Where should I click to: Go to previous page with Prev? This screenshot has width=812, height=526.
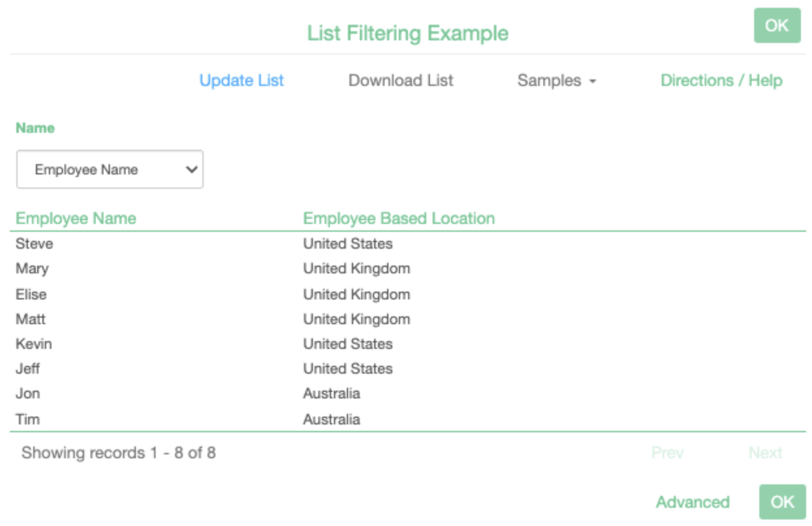point(668,452)
